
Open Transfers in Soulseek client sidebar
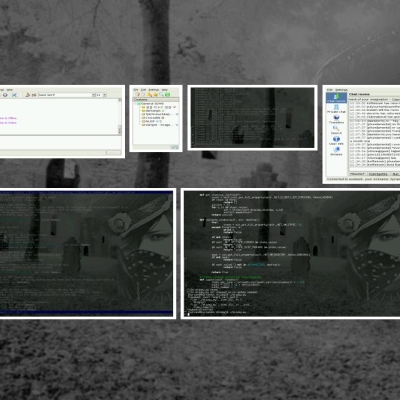coord(336,119)
